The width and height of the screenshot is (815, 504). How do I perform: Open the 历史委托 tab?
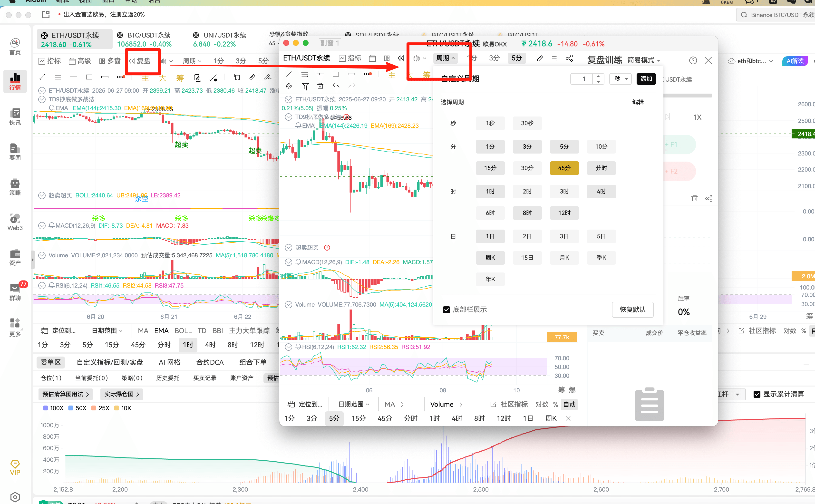(168, 378)
